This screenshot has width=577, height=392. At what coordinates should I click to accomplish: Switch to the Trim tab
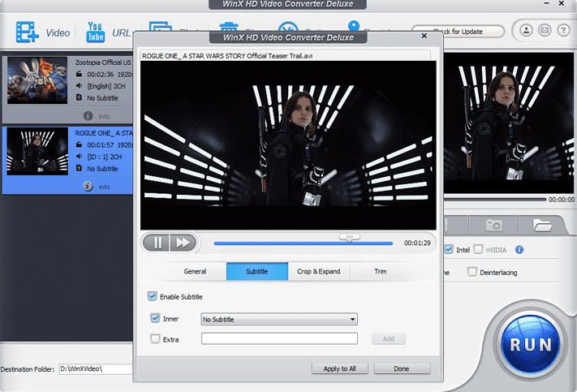pos(381,271)
